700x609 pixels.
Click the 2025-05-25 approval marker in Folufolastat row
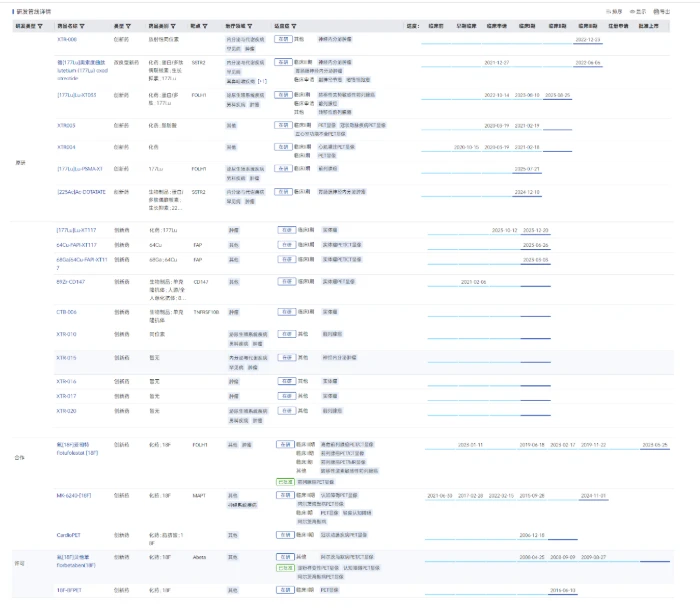(x=655, y=445)
